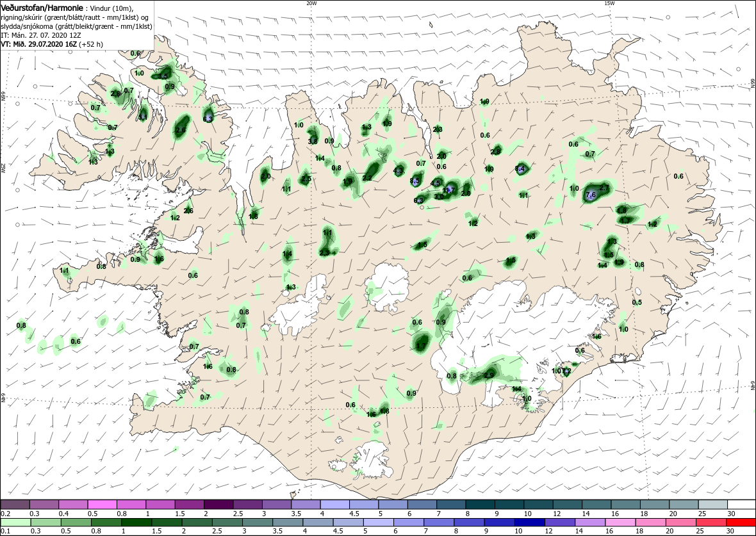The image size is (756, 536).
Task: Select the 25W longitude label
Action: pyautogui.click(x=3, y=168)
